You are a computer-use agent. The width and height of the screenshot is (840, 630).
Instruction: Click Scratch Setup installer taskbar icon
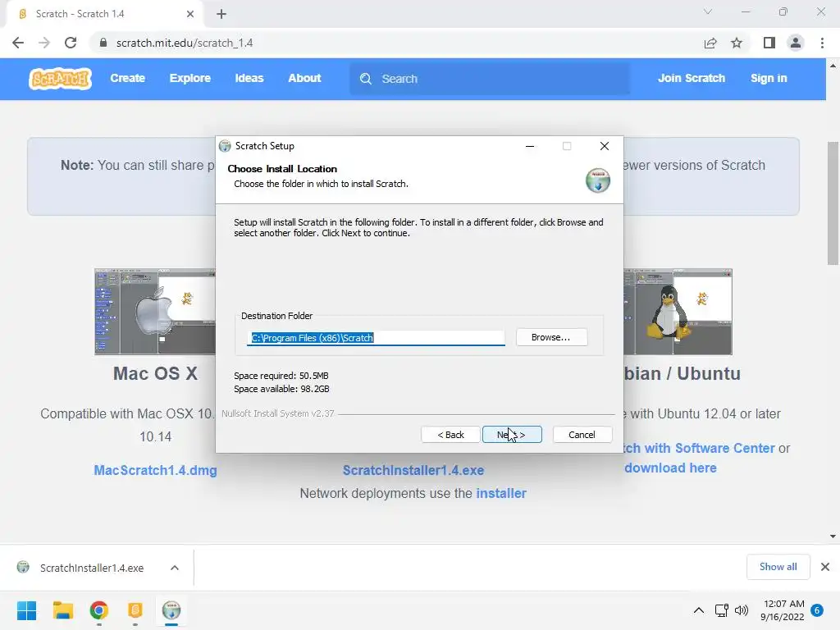click(171, 610)
